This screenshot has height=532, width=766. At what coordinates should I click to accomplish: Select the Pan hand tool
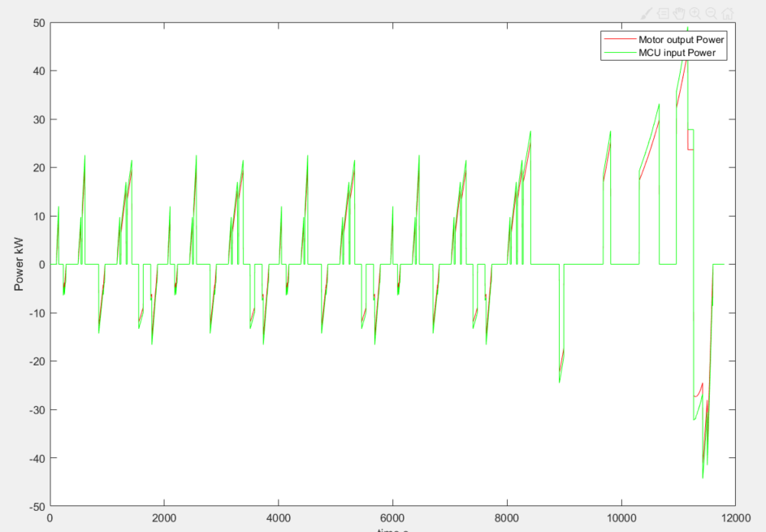(x=679, y=14)
